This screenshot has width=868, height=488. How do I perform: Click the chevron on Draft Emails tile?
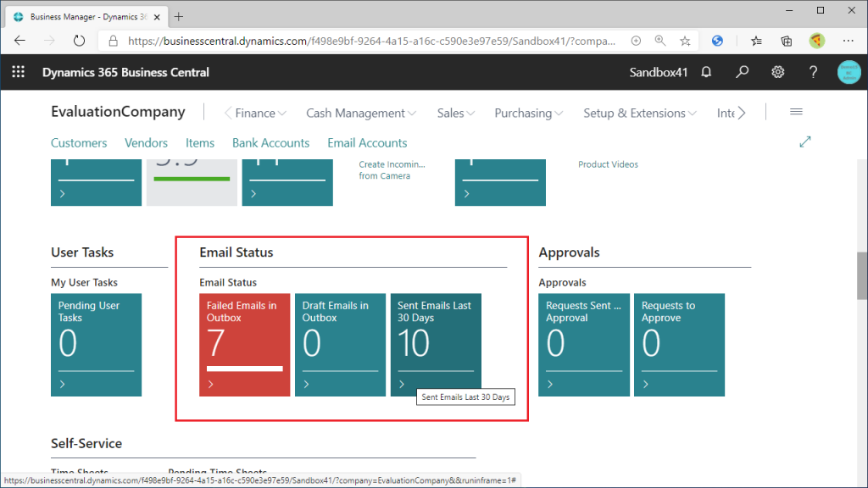(306, 384)
